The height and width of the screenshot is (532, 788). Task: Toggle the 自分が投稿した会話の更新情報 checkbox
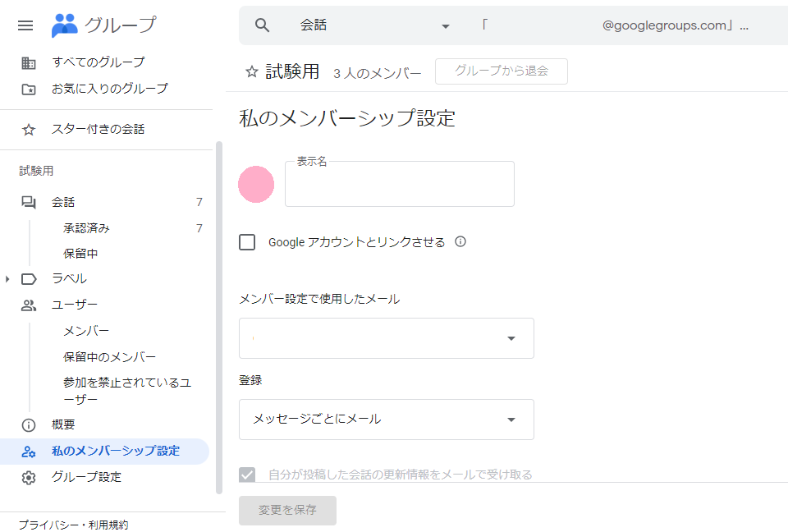coord(247,475)
